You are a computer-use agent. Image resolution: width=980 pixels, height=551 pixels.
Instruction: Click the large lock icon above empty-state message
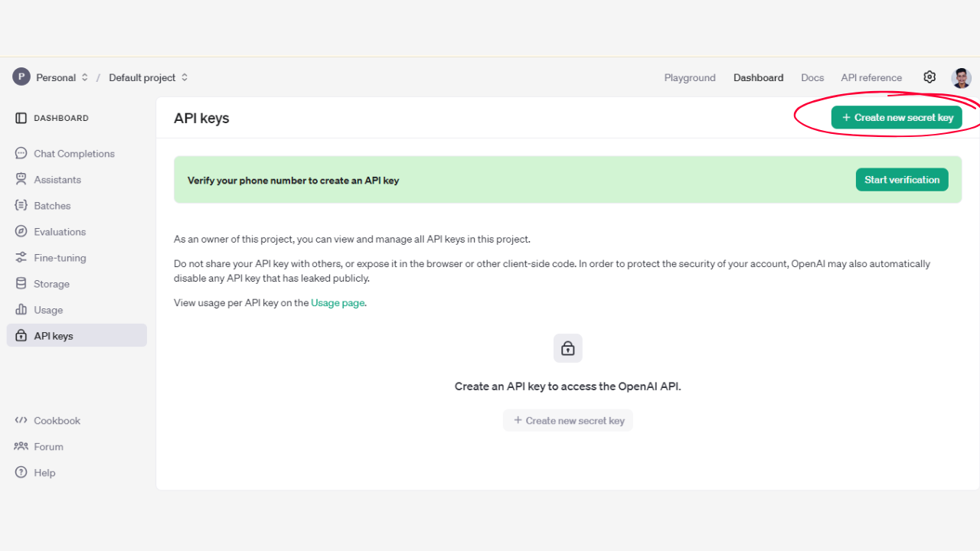[568, 348]
